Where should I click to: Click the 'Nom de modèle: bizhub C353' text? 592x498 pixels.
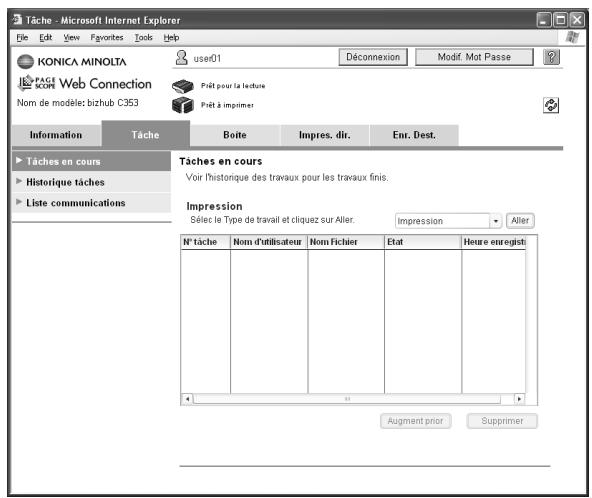pos(78,103)
